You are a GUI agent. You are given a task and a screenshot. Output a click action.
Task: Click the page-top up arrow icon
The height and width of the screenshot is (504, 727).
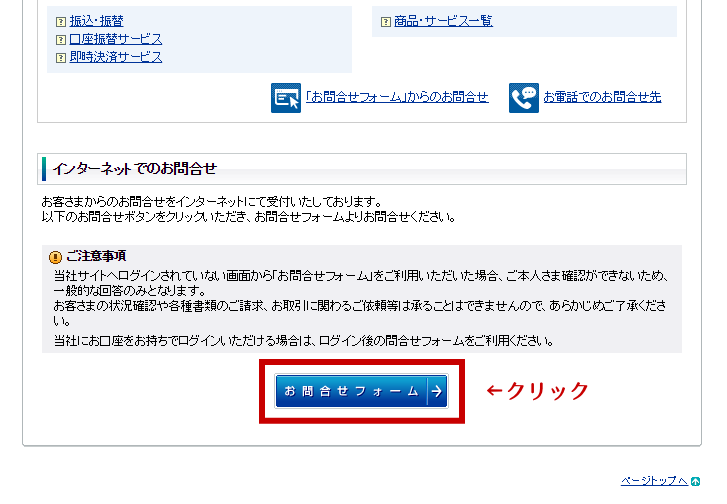click(x=695, y=481)
